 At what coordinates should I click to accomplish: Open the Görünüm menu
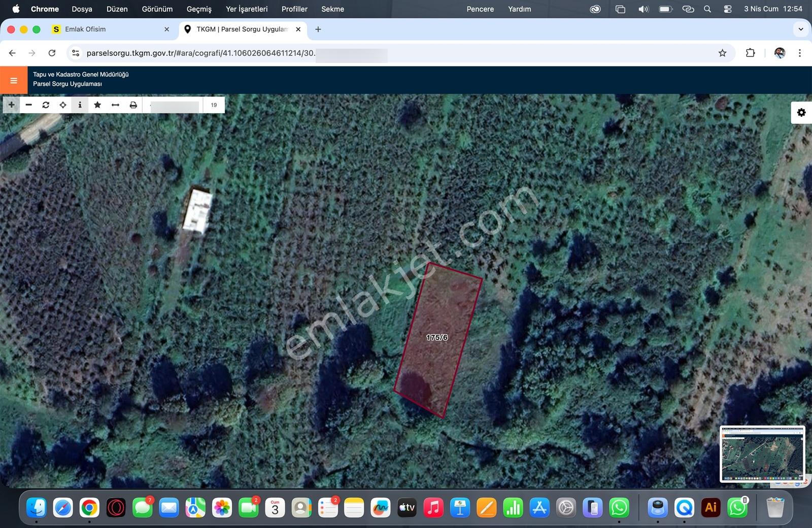pos(157,9)
